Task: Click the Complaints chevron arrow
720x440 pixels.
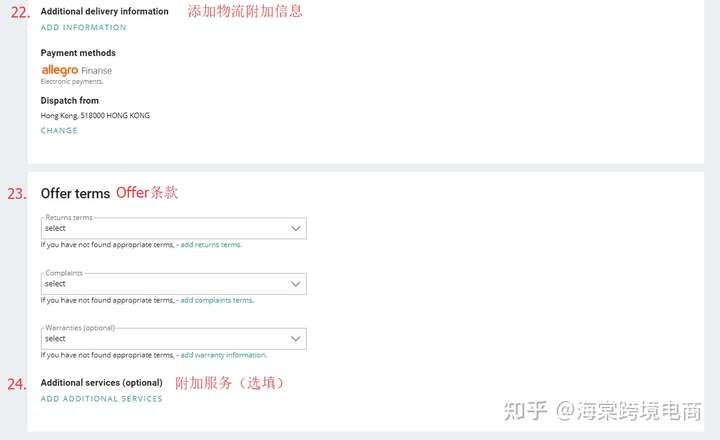Action: click(x=296, y=284)
